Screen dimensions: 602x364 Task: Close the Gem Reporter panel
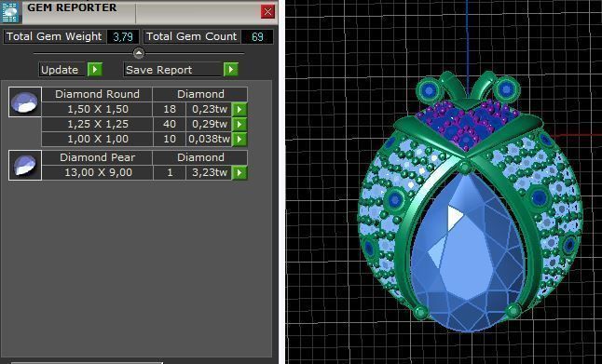267,12
